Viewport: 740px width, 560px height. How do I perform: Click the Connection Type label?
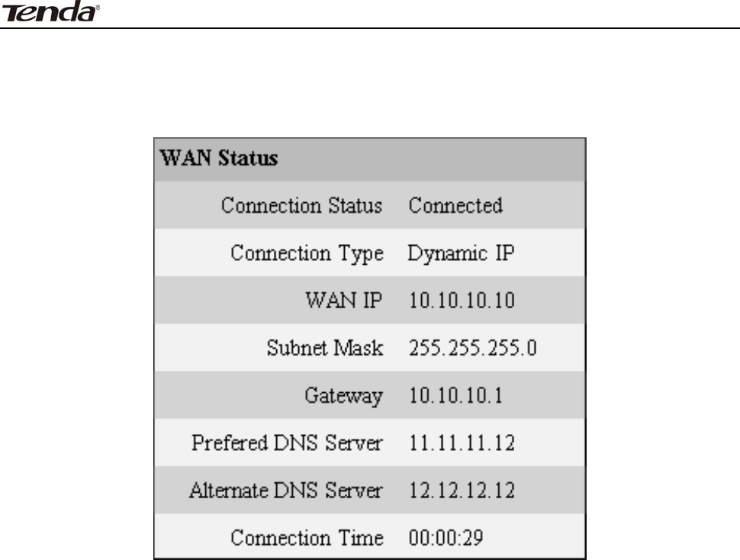(x=307, y=253)
